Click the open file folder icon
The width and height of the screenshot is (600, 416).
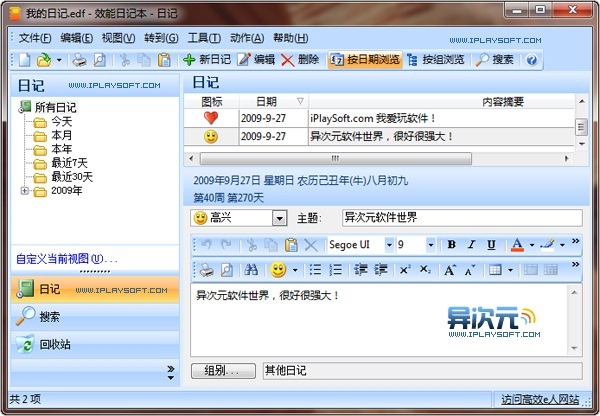click(x=44, y=60)
